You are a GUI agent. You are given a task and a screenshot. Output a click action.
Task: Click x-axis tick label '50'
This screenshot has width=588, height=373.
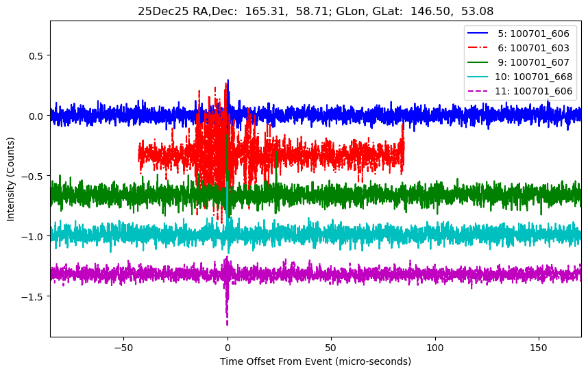click(331, 348)
